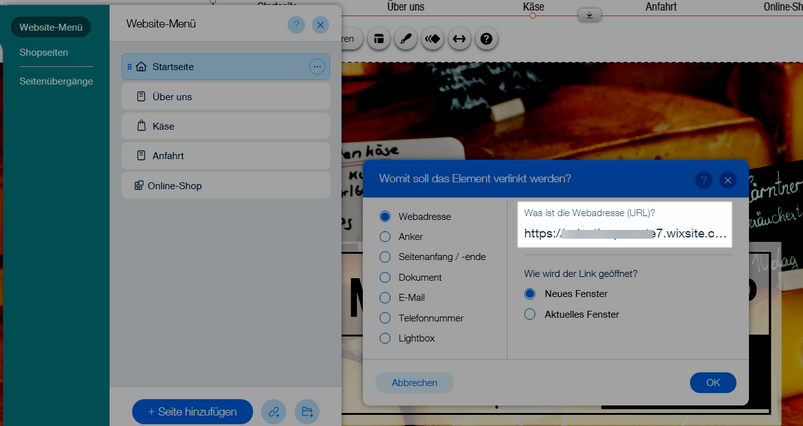Click the web address URL input field

point(625,233)
